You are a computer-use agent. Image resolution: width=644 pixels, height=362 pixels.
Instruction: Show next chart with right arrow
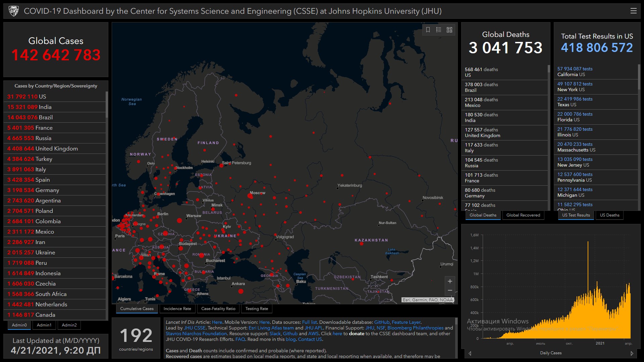pos(632,353)
